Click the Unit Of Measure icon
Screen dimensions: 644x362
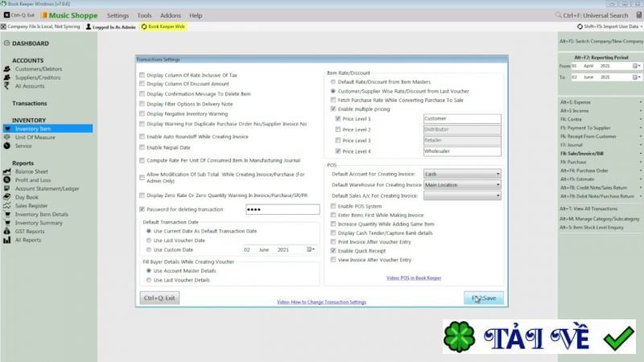coord(7,138)
